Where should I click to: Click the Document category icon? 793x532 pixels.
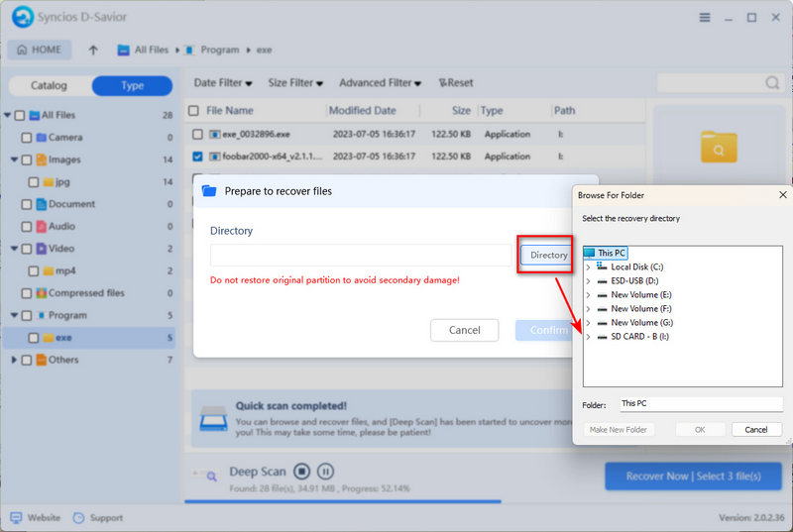[x=42, y=204]
